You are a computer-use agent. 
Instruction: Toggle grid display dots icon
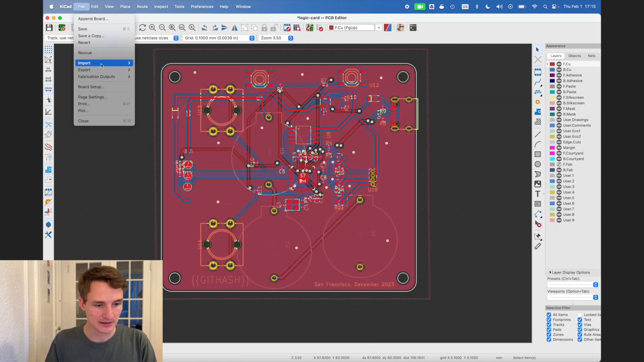click(x=48, y=50)
